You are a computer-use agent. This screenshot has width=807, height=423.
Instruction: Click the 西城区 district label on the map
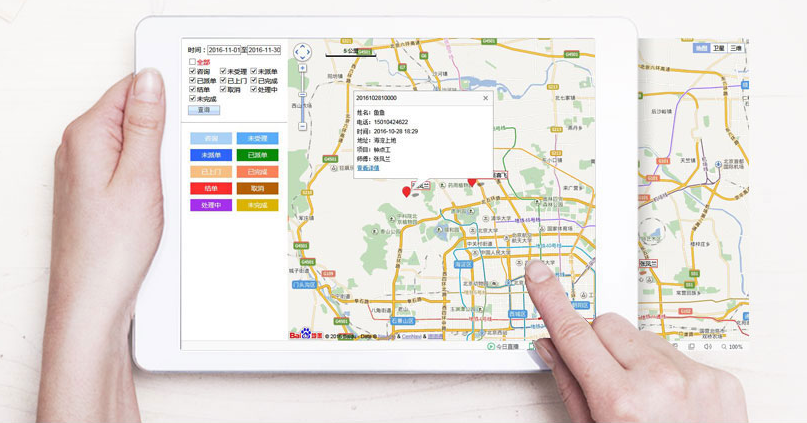tap(517, 313)
